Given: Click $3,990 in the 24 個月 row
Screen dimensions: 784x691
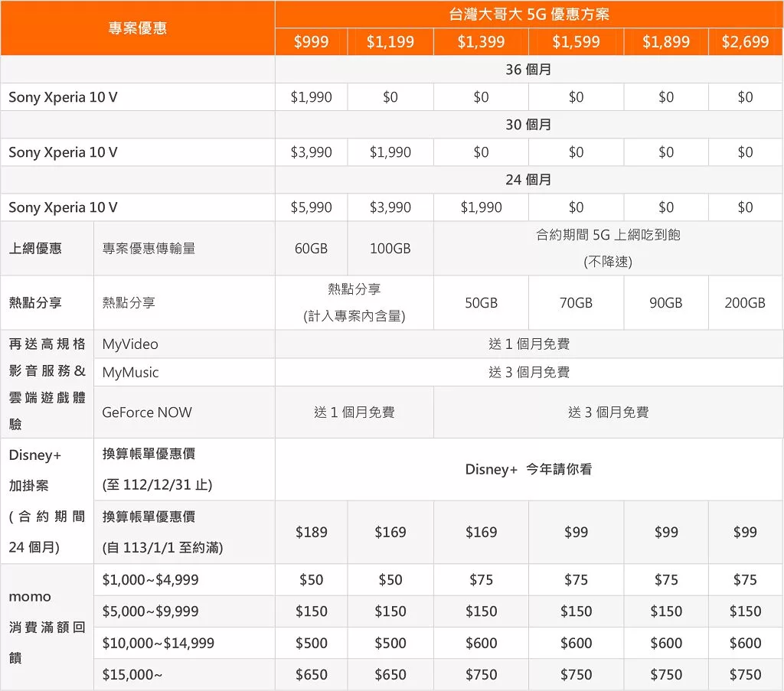Looking at the screenshot, I should click(x=390, y=207).
